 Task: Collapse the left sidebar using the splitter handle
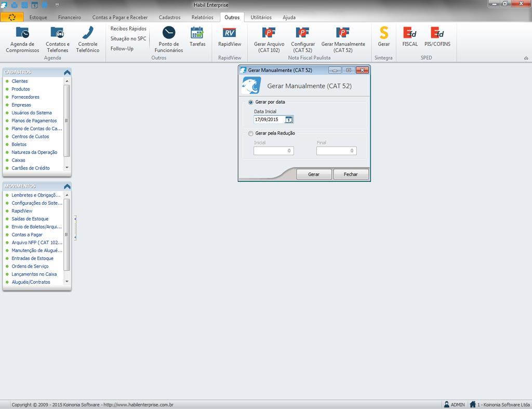(75, 228)
